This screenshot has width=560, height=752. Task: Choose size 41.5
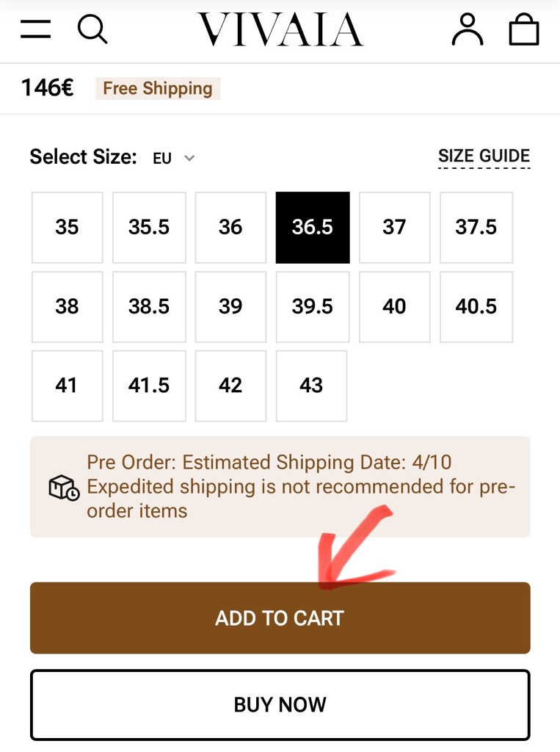pyautogui.click(x=149, y=386)
